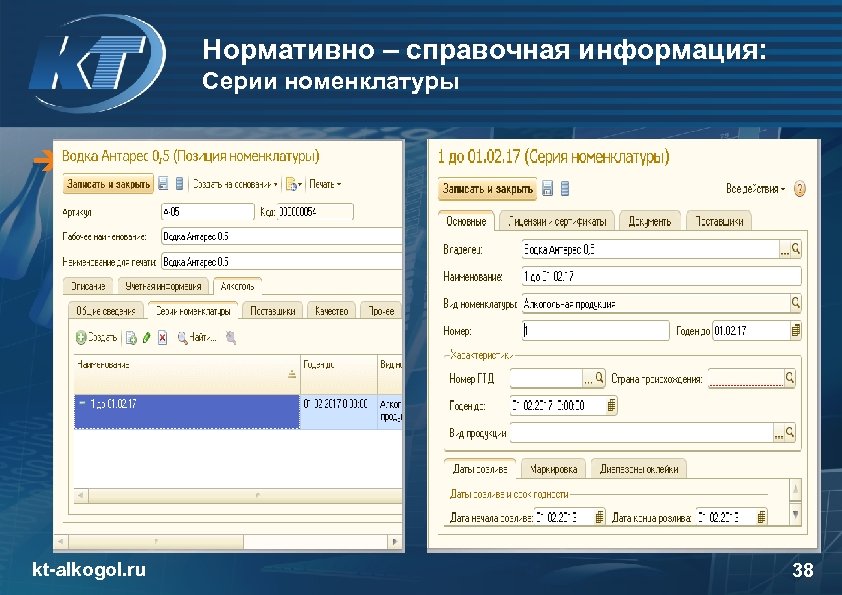Click the Номер input field
This screenshot has width=842, height=595.
[x=596, y=331]
